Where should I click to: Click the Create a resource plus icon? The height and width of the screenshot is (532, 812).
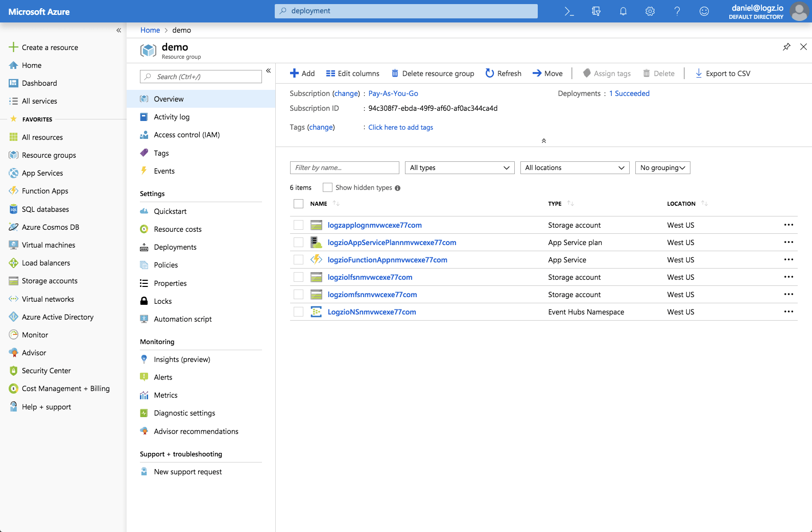(13, 47)
